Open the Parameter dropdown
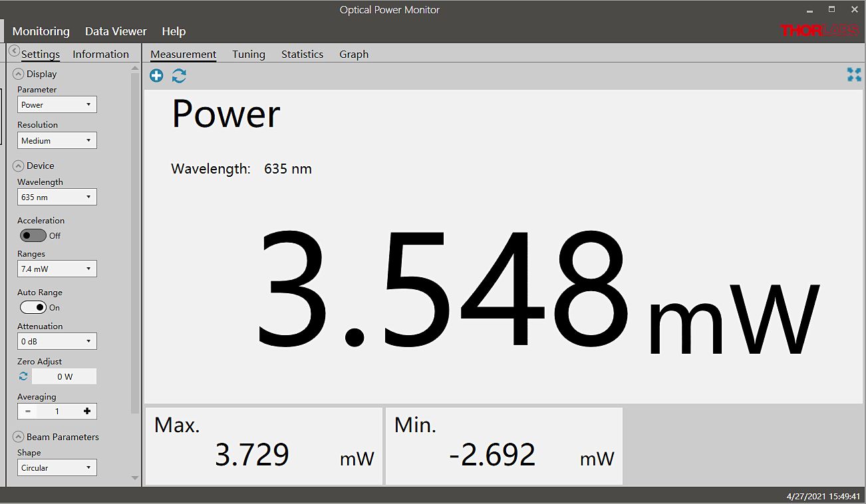The width and height of the screenshot is (866, 504). point(57,104)
